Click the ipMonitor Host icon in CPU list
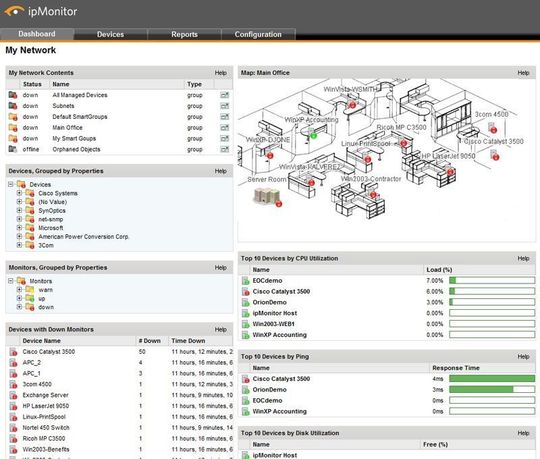This screenshot has height=459, width=540. click(246, 313)
